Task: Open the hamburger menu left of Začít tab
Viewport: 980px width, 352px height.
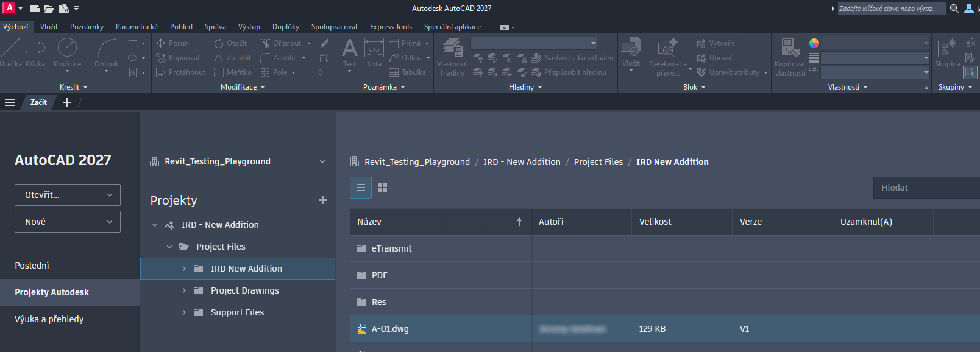Action: pyautogui.click(x=10, y=102)
